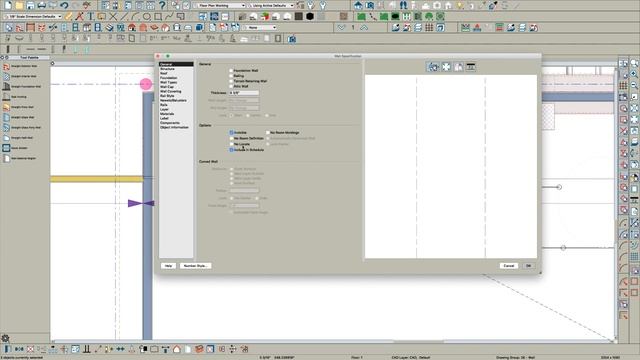The height and width of the screenshot is (360, 640).
Task: Click the blue house icon in top-right toolbar
Action: (358, 5)
